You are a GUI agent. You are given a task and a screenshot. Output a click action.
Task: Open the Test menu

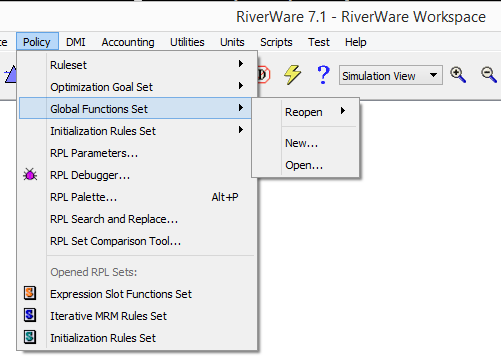coord(319,42)
